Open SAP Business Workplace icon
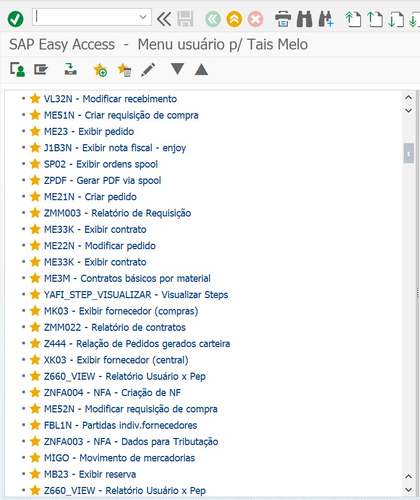This screenshot has height=500, width=420. coord(70,69)
